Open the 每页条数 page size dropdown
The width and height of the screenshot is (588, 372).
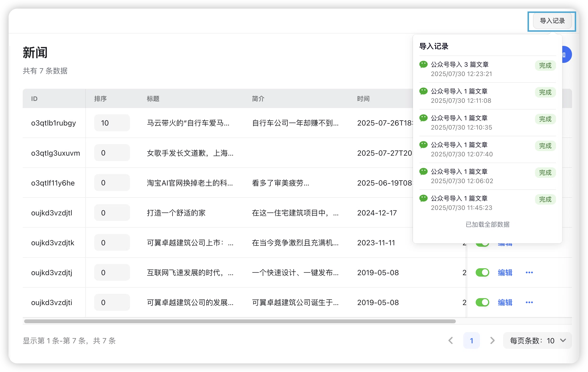[x=537, y=340]
